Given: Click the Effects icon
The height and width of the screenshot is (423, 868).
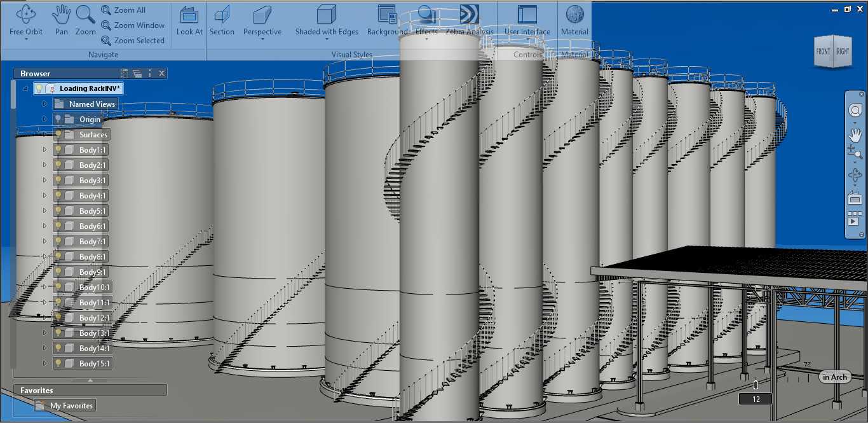Looking at the screenshot, I should 426,15.
